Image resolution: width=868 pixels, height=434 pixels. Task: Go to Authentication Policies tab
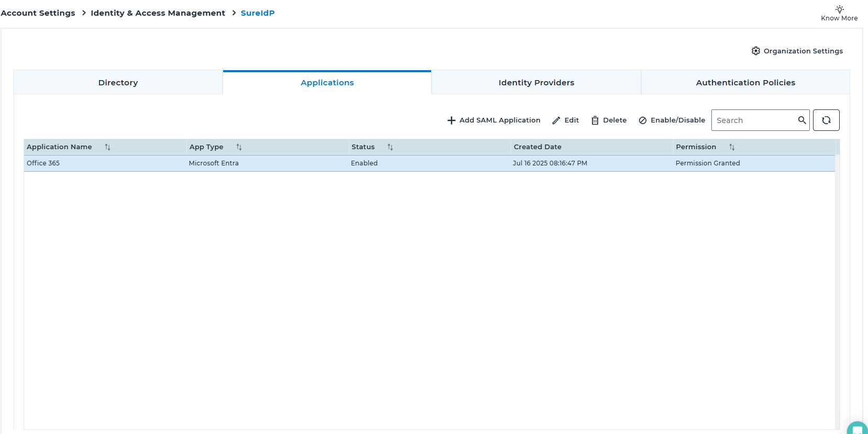click(745, 83)
